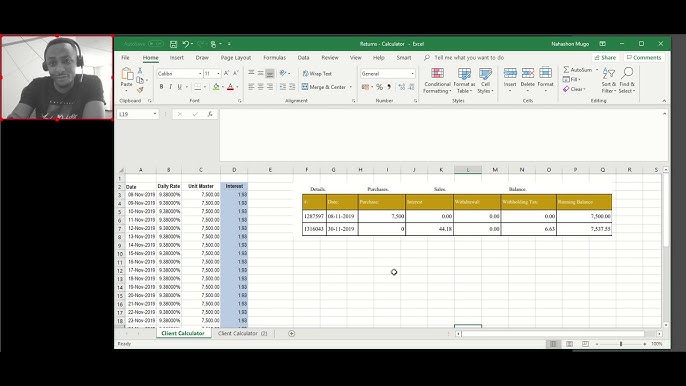
Task: Toggle Normal view in status bar
Action: (x=553, y=344)
